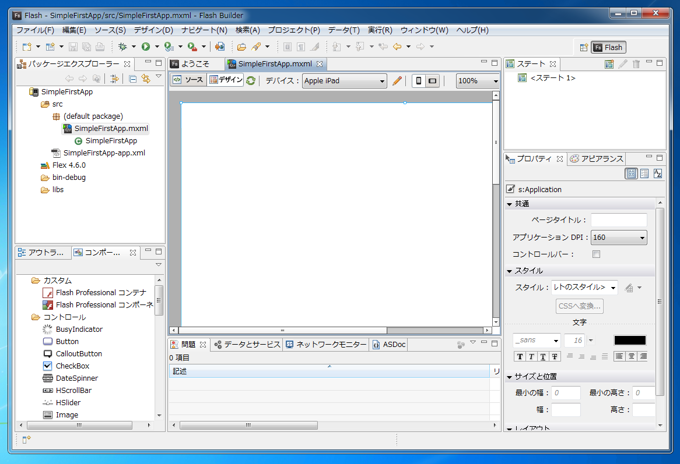Collapse the サイズと位置 section
Image resolution: width=680 pixels, height=464 pixels.
(510, 377)
